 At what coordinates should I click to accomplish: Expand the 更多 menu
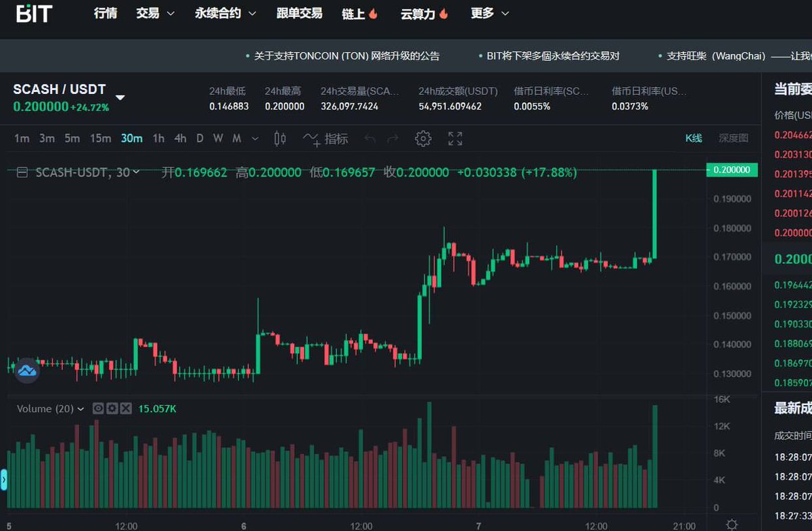click(x=490, y=13)
